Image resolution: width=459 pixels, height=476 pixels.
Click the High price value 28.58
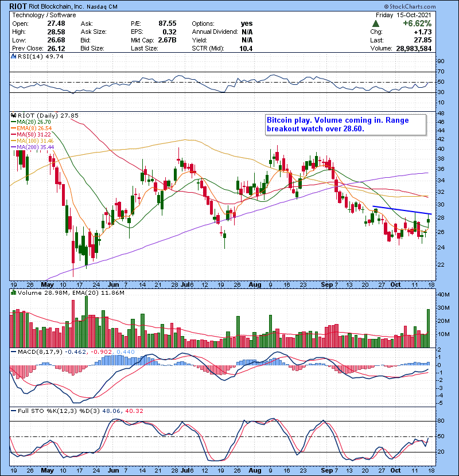(x=56, y=32)
